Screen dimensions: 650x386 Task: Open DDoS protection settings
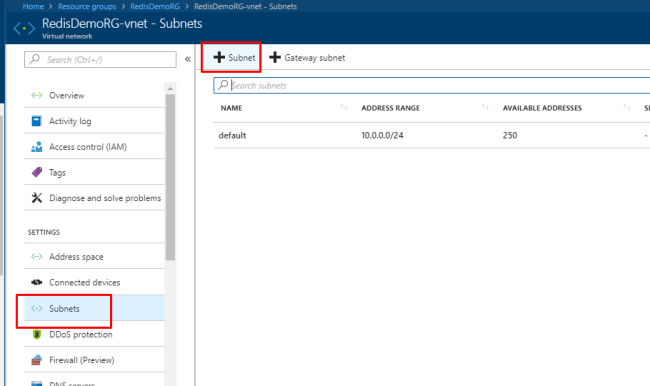coord(94,334)
